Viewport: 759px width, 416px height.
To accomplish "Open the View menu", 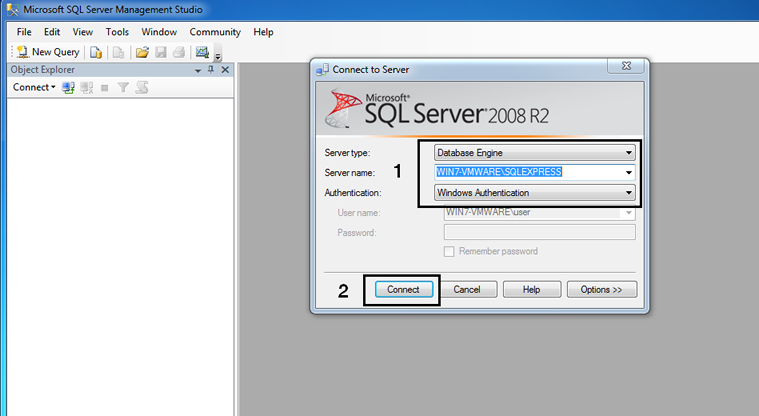I will [83, 32].
